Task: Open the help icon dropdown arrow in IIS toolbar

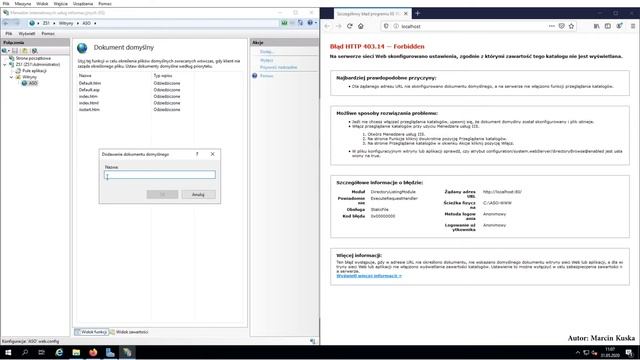Action: click(x=316, y=23)
